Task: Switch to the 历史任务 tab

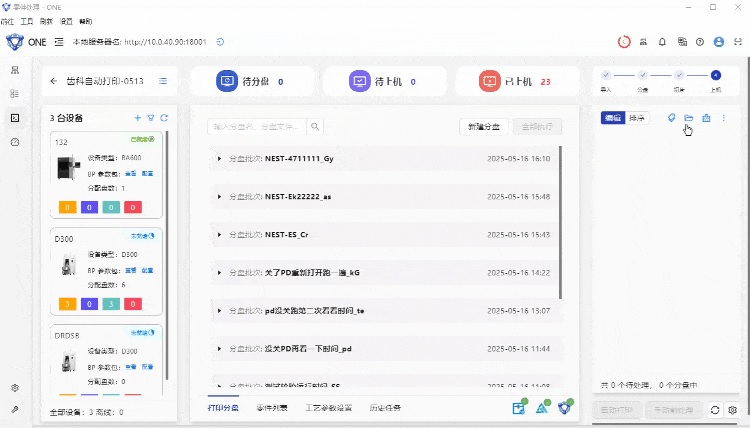Action: (x=385, y=408)
